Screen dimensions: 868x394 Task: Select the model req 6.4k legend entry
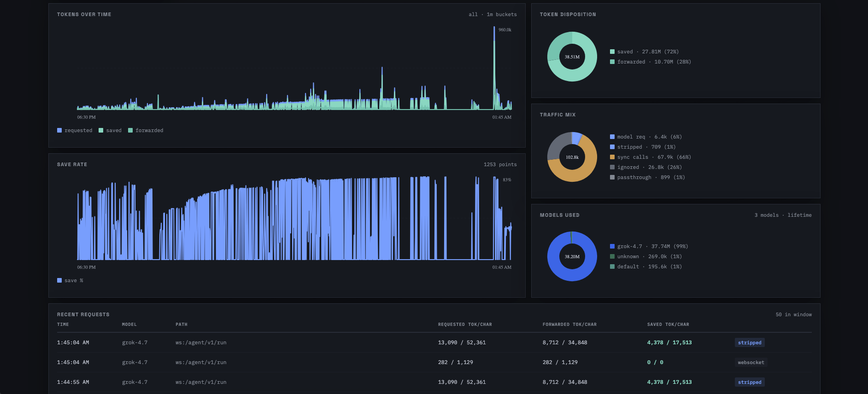(645, 137)
